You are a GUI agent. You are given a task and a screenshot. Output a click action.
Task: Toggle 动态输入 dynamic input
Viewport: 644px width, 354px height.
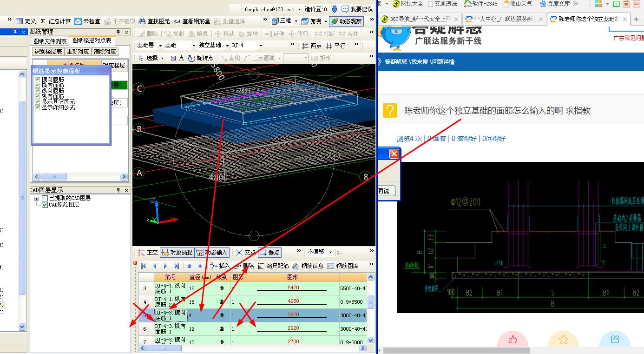212,253
